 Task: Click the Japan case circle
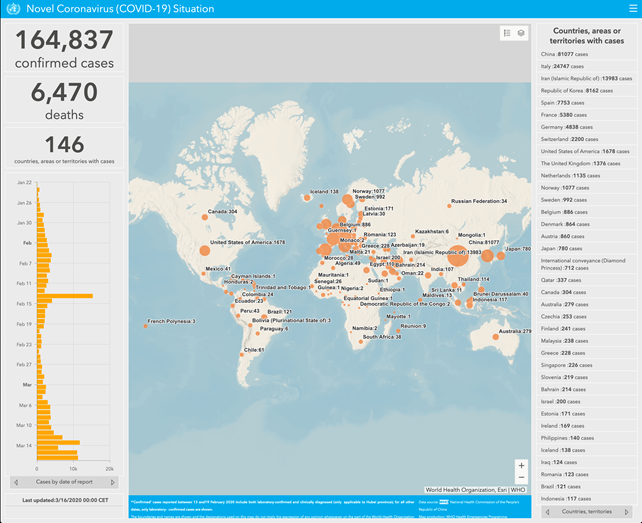pyautogui.click(x=501, y=256)
